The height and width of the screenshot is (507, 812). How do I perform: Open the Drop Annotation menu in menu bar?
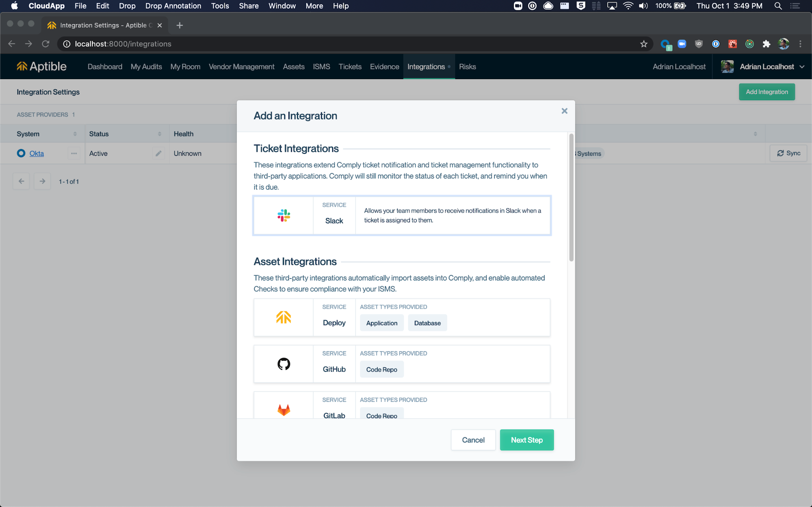click(x=173, y=6)
